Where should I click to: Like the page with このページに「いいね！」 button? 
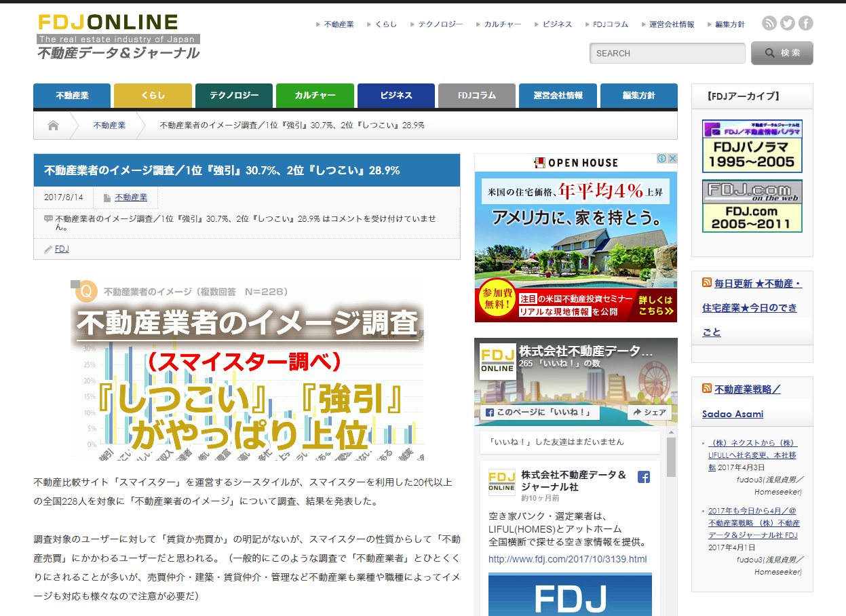539,412
